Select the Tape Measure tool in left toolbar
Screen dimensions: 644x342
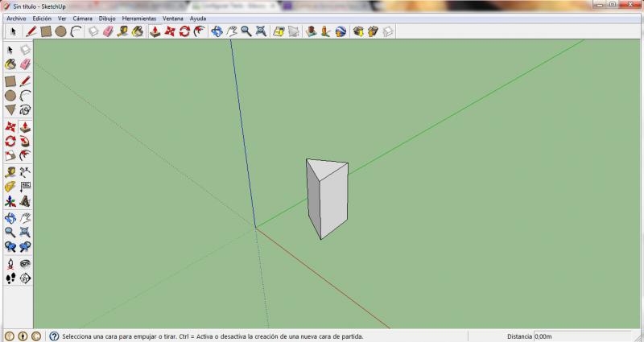click(x=10, y=171)
